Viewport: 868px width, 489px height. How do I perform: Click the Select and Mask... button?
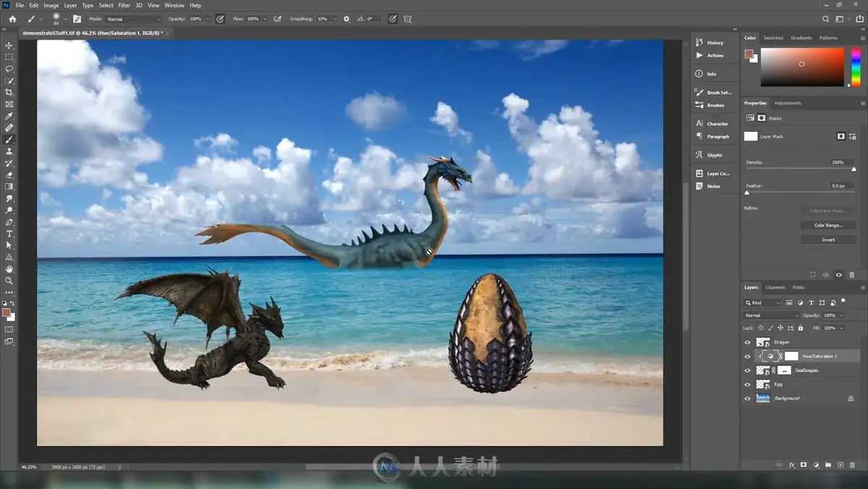pyautogui.click(x=828, y=211)
